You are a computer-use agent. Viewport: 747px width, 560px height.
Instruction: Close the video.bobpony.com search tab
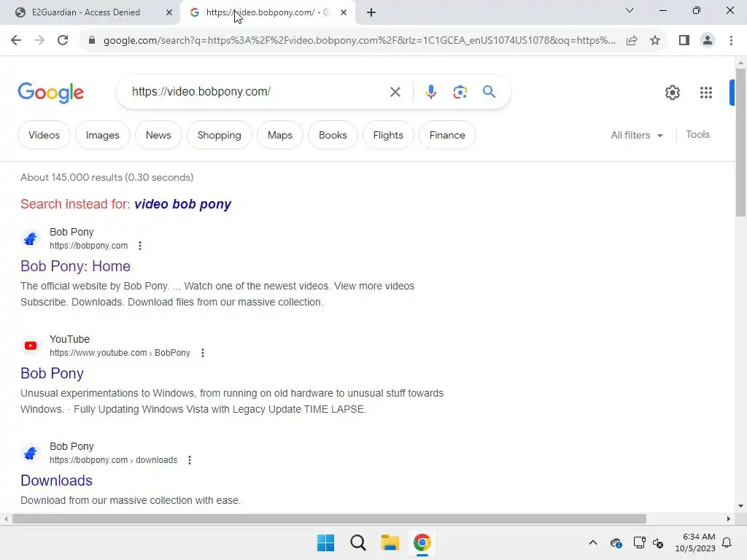tap(344, 13)
